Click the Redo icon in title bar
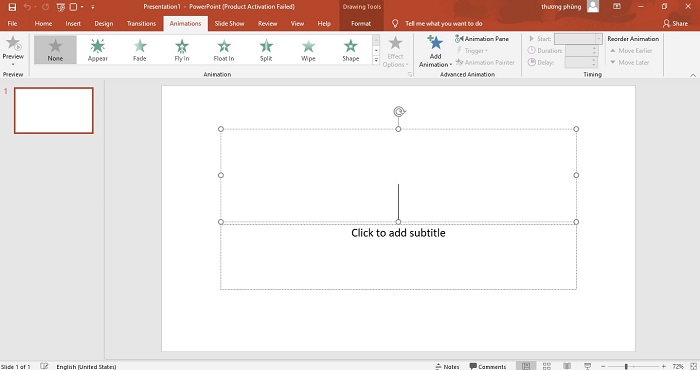700x370 pixels. [x=46, y=7]
